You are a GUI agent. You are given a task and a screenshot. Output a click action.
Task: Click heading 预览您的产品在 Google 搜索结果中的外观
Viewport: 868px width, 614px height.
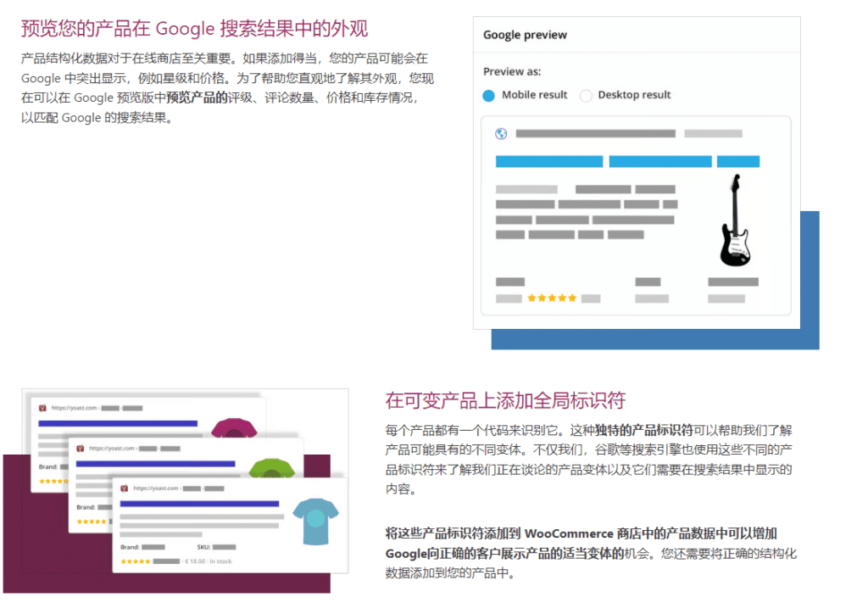coord(194,28)
